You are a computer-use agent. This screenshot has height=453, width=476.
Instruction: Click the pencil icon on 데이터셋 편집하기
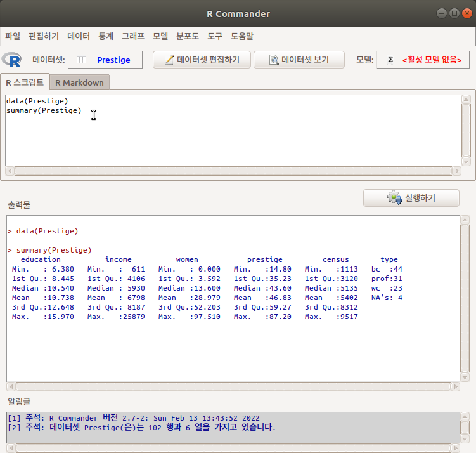pos(169,60)
